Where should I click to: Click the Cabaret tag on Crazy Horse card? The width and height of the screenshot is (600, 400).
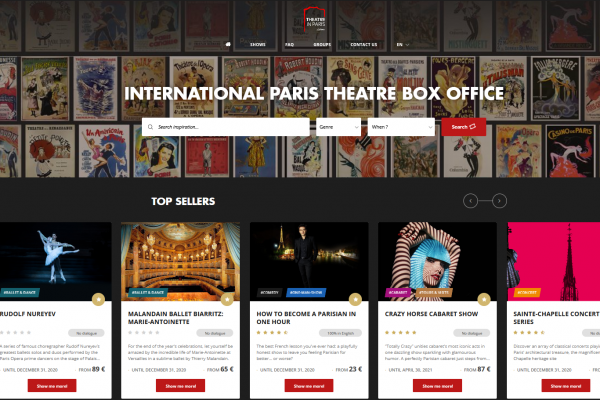(398, 292)
